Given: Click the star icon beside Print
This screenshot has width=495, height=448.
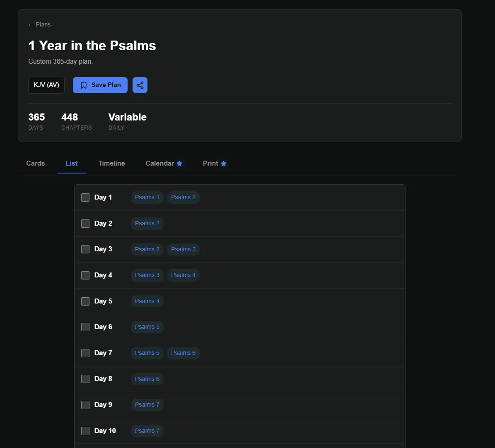Looking at the screenshot, I should pyautogui.click(x=224, y=164).
